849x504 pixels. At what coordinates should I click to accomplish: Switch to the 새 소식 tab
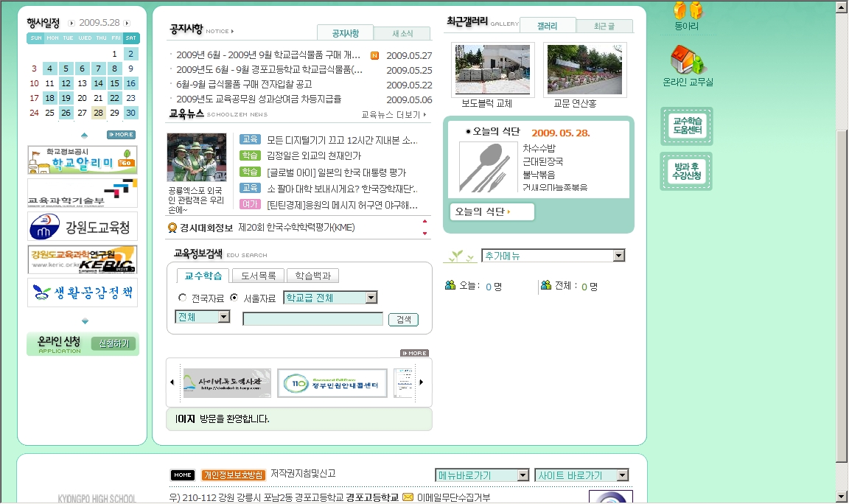pyautogui.click(x=402, y=34)
